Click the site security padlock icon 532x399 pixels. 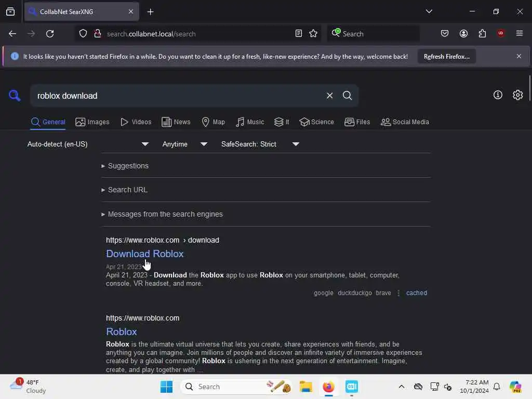pyautogui.click(x=98, y=34)
